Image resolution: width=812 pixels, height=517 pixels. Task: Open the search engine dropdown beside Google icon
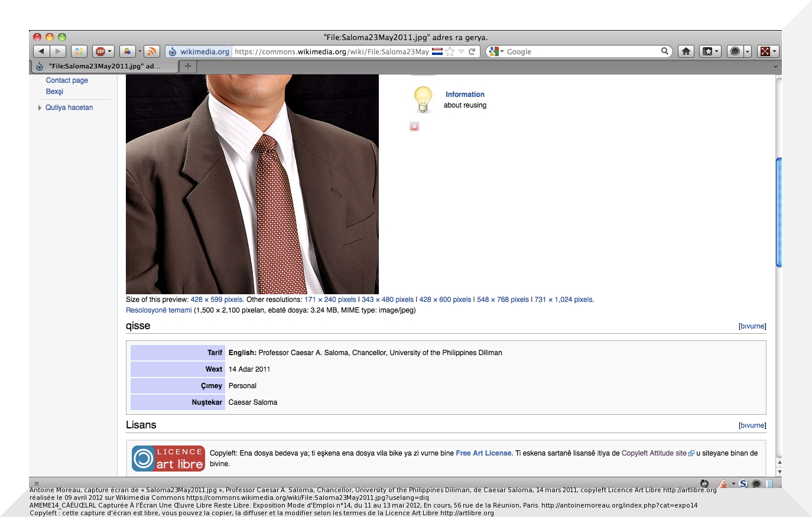click(x=502, y=51)
